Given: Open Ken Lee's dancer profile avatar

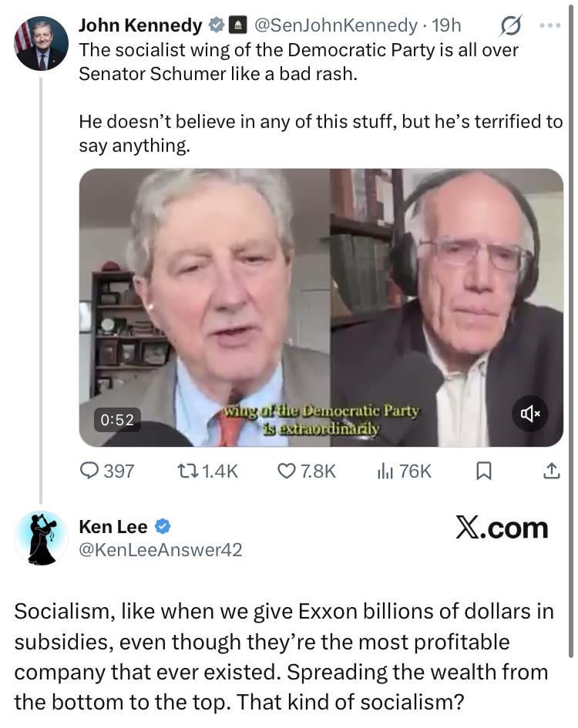Looking at the screenshot, I should [41, 537].
